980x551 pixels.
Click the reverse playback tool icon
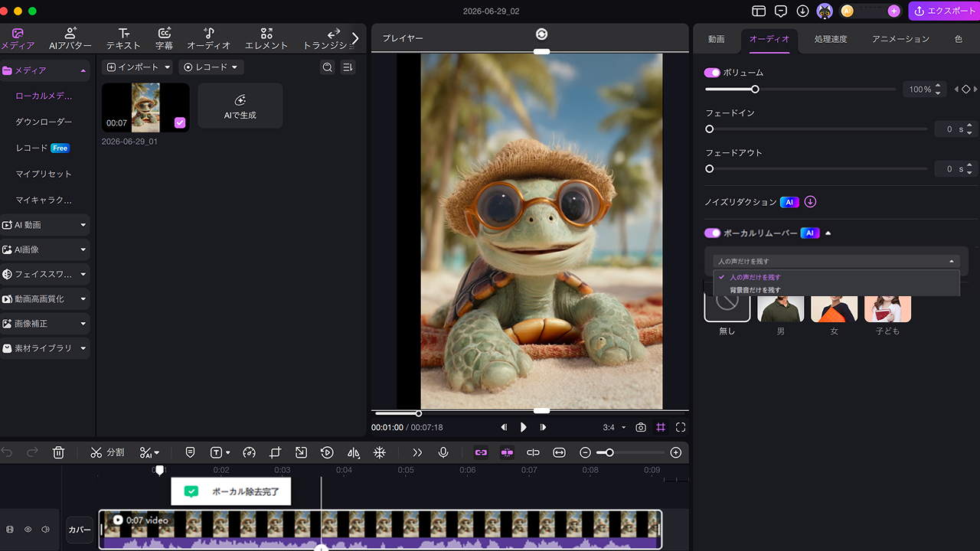click(327, 452)
